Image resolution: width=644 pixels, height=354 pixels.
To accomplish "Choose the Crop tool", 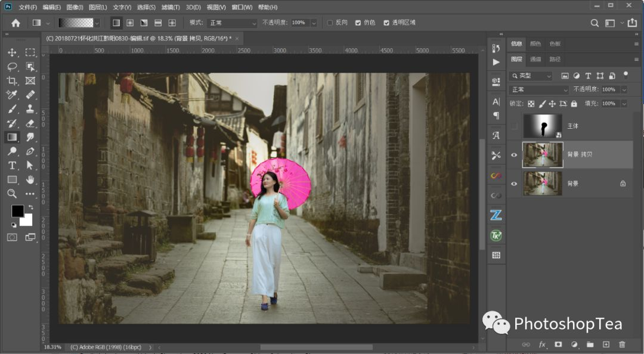I will (x=12, y=80).
